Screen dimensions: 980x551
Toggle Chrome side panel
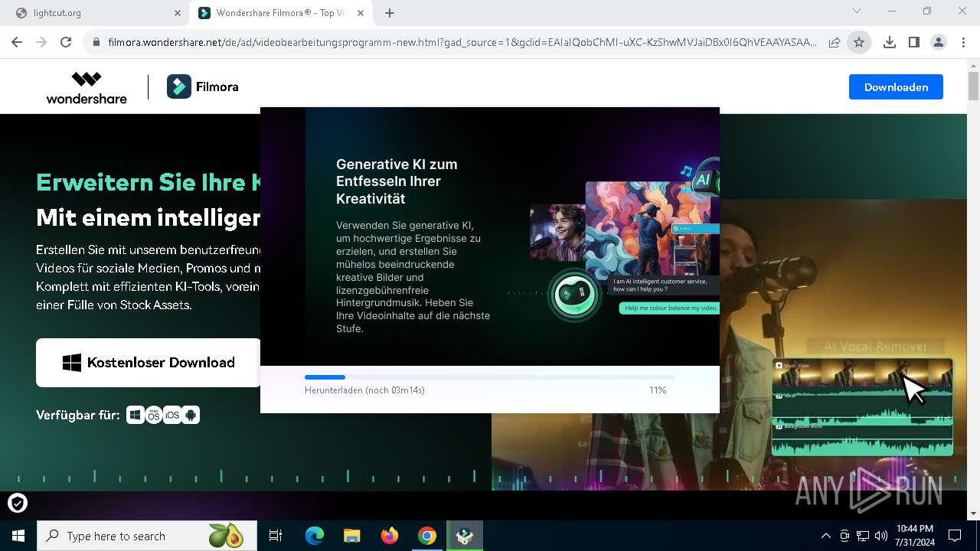914,43
